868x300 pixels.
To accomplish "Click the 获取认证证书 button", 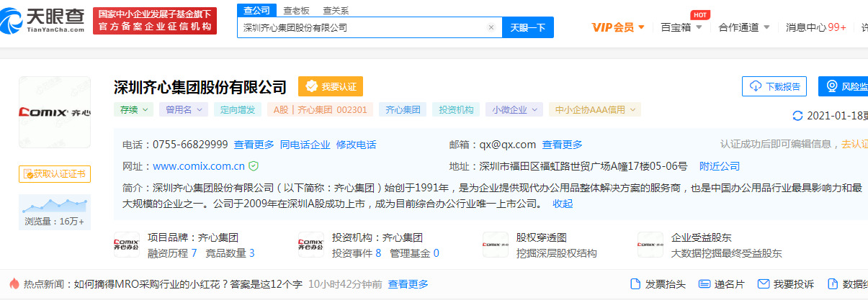I will 55,173.
